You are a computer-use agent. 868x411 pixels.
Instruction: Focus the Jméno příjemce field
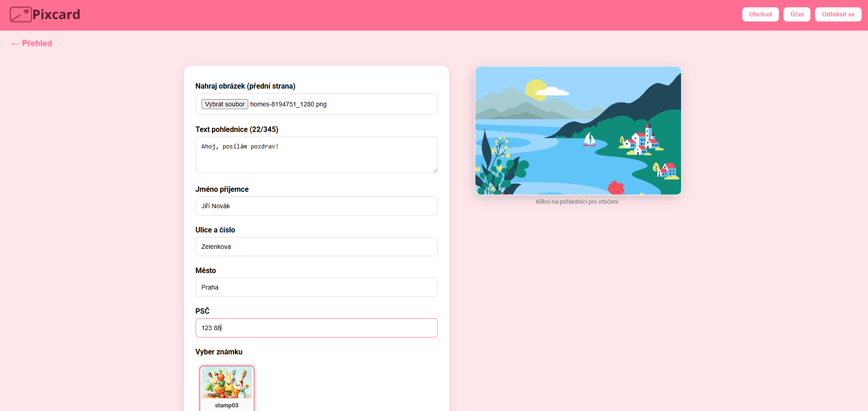click(x=316, y=206)
